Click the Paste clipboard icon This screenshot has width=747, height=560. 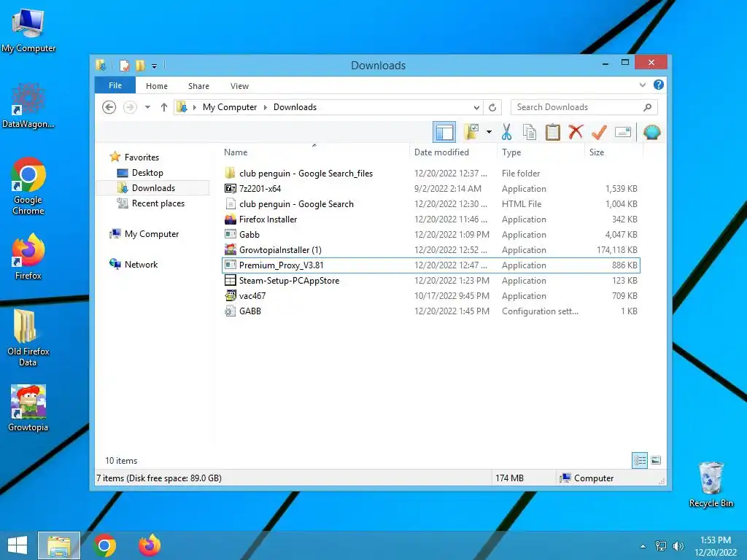point(553,132)
